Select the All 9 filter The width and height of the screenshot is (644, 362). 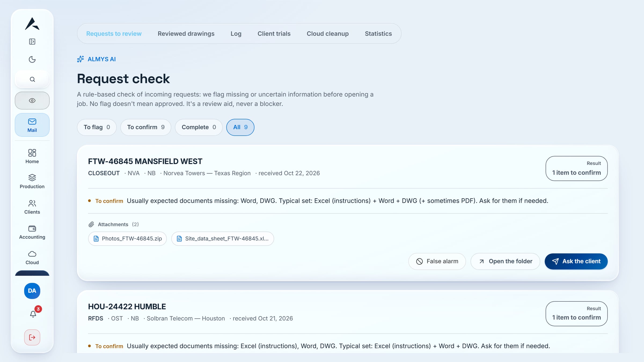pyautogui.click(x=240, y=127)
